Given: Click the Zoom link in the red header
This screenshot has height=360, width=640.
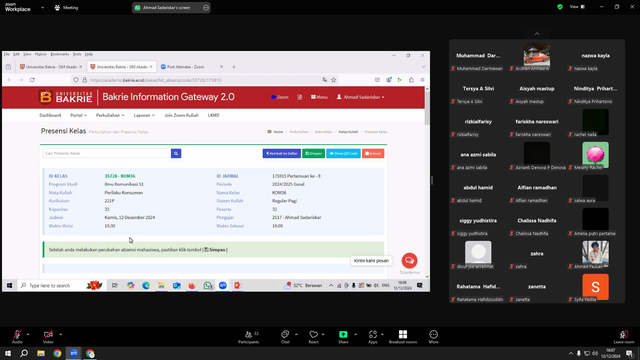Looking at the screenshot, I should pyautogui.click(x=280, y=97).
